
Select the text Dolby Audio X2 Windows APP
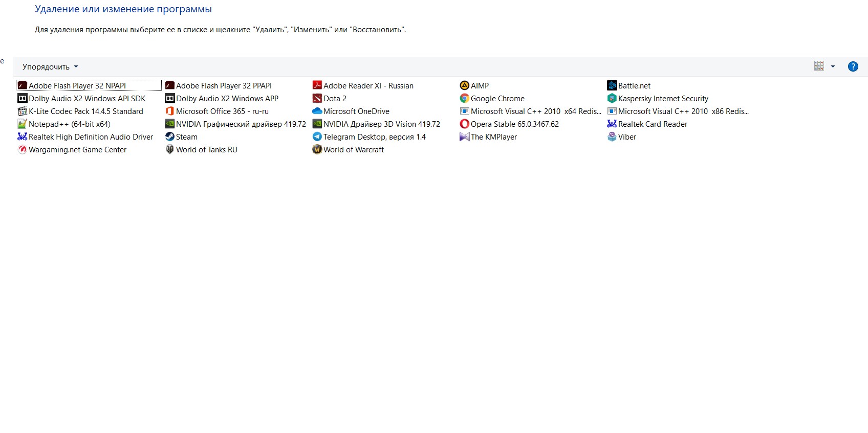point(227,99)
